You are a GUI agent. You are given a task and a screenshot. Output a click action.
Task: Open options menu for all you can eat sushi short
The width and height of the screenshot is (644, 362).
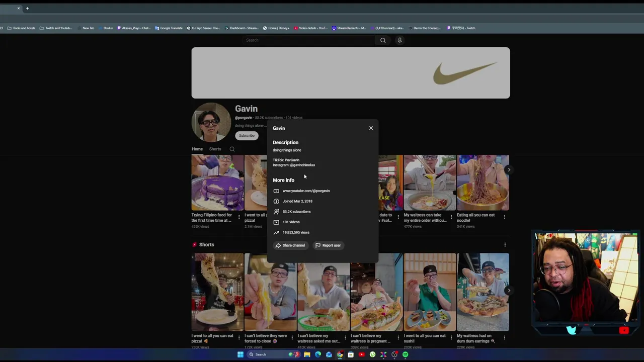click(x=451, y=338)
